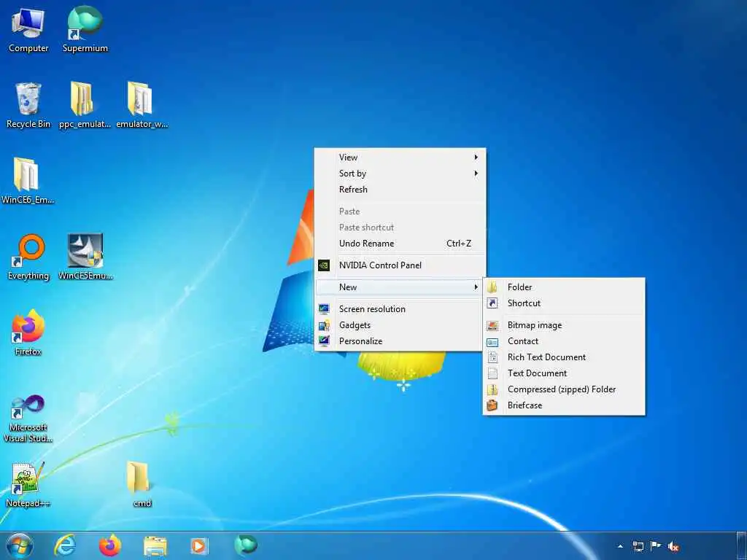
Task: Choose Undo Rename in the menu
Action: [400, 244]
